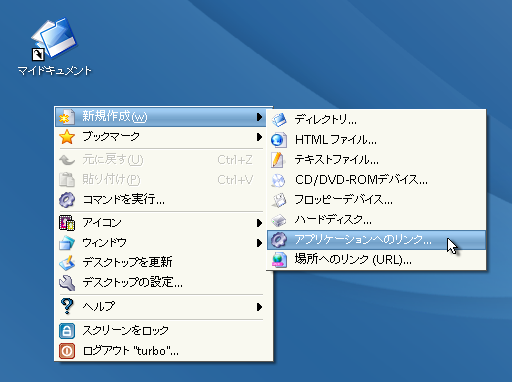Choose ログアウト "turbo"... menu entry

(161, 351)
